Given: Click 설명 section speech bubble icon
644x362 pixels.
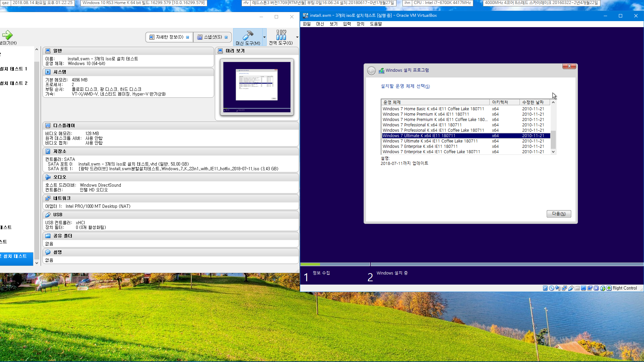Looking at the screenshot, I should pyautogui.click(x=48, y=252).
